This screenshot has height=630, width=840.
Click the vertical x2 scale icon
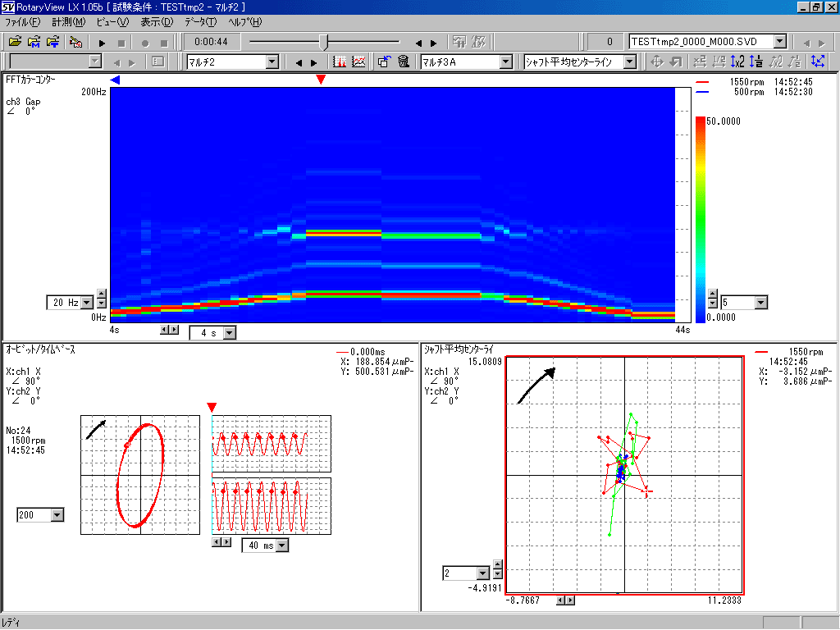point(737,62)
